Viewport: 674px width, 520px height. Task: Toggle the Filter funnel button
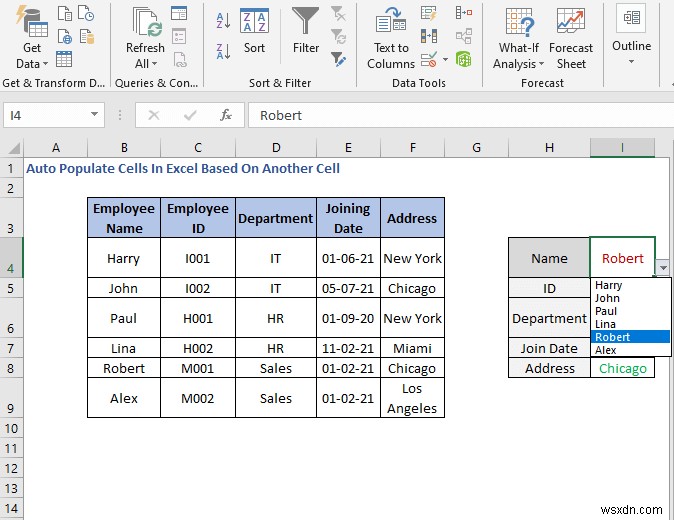306,31
